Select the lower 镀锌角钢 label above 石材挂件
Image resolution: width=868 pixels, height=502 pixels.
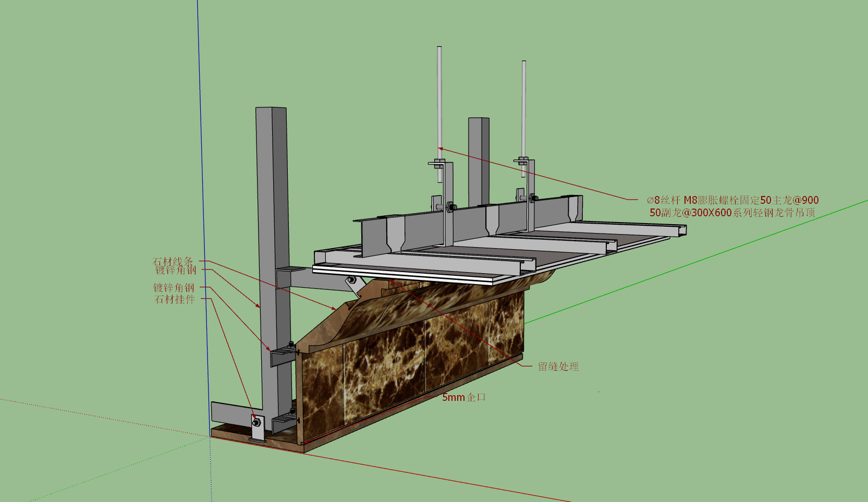(x=174, y=287)
